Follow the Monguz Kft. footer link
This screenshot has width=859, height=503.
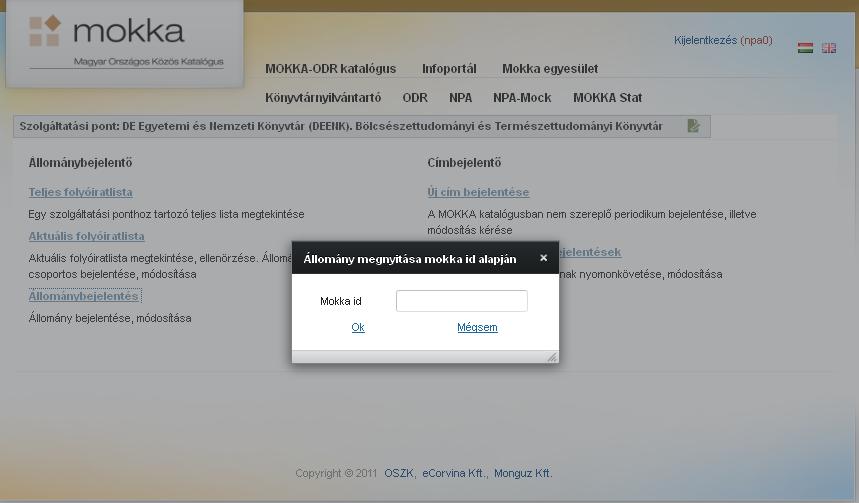coord(522,473)
